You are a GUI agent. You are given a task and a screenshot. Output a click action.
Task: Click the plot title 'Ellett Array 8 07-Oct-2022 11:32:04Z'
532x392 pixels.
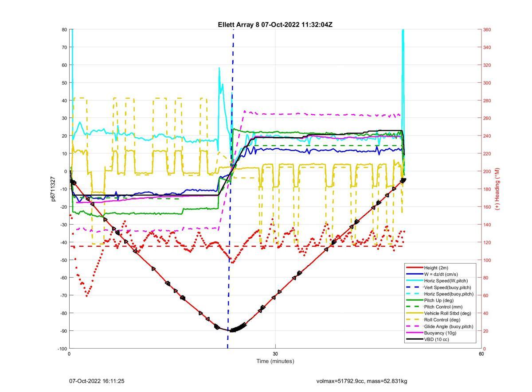pyautogui.click(x=275, y=25)
